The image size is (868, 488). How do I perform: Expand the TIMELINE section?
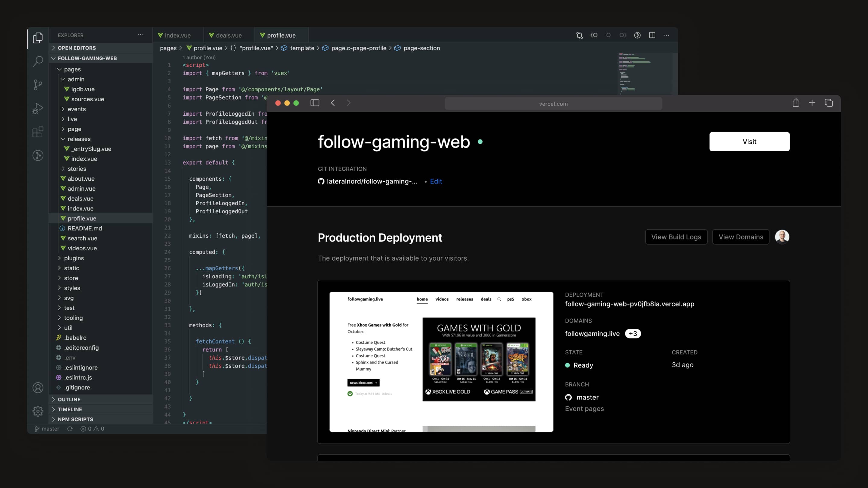(x=101, y=409)
